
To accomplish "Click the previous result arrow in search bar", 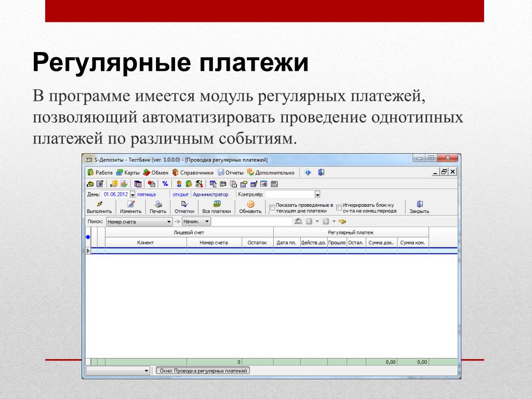I will coord(309,221).
